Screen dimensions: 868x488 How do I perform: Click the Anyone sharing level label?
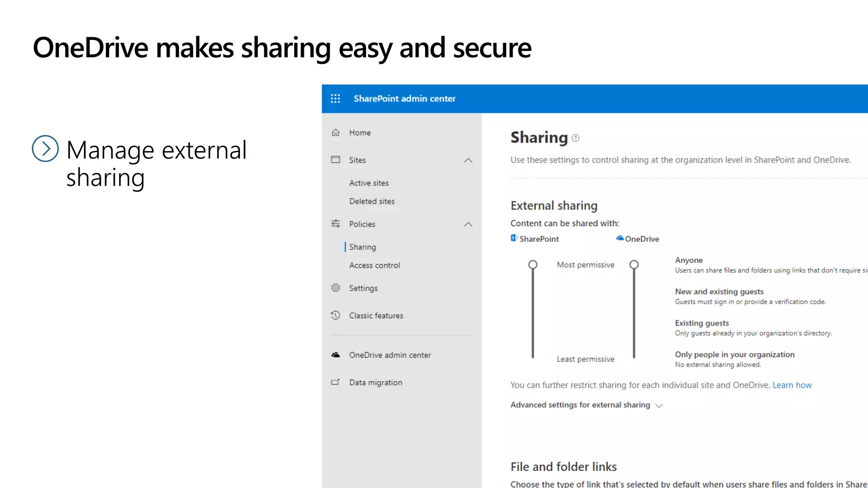tap(689, 260)
